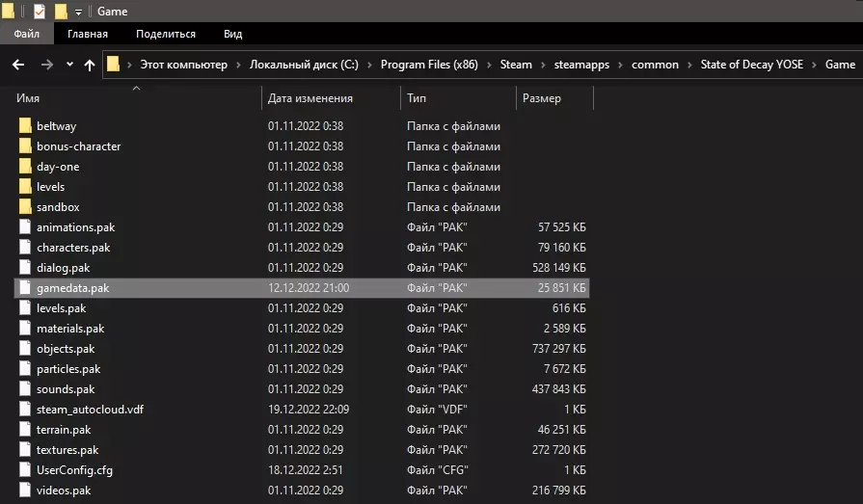Viewport: 863px width, 504px height.
Task: Click the Back navigation arrow
Action: coord(17,65)
